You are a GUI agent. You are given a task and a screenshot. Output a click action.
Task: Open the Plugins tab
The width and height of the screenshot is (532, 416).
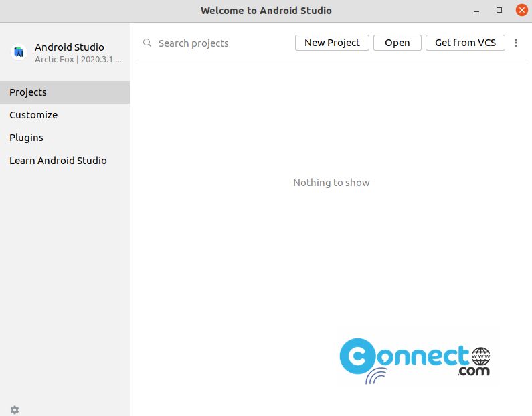(65, 138)
